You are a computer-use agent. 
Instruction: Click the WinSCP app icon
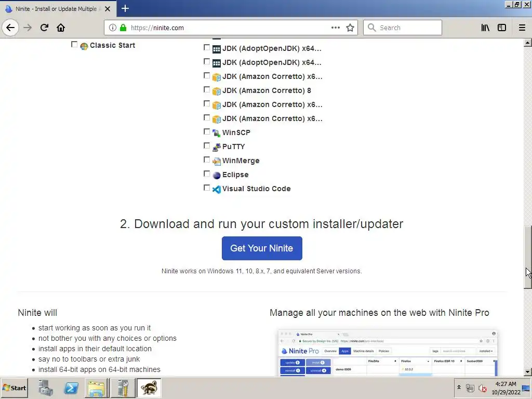[x=217, y=133]
